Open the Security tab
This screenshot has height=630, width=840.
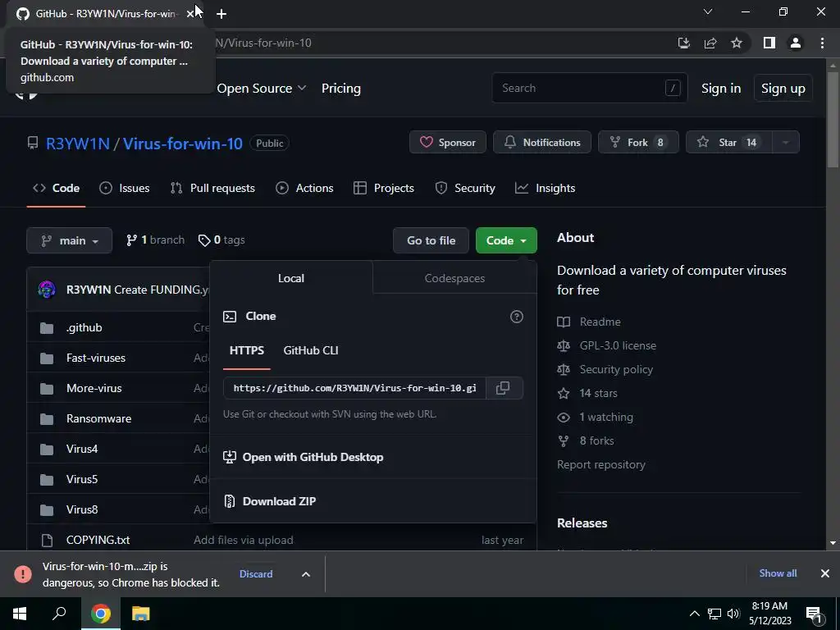click(x=465, y=188)
